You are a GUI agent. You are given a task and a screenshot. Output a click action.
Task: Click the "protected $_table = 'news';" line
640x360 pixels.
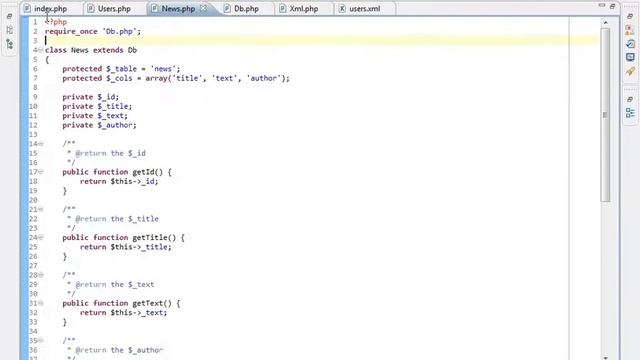coord(121,69)
